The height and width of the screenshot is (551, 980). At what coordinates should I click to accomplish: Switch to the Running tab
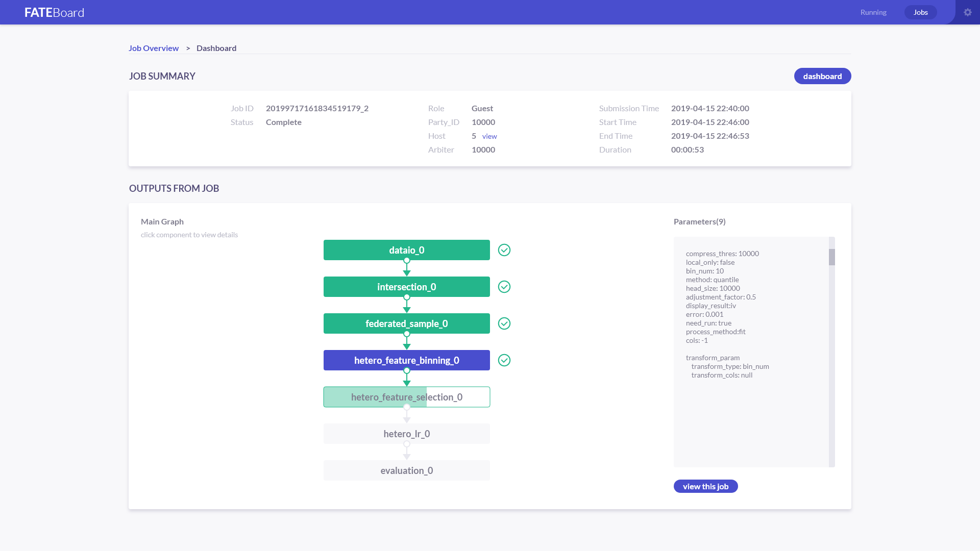[x=873, y=12]
